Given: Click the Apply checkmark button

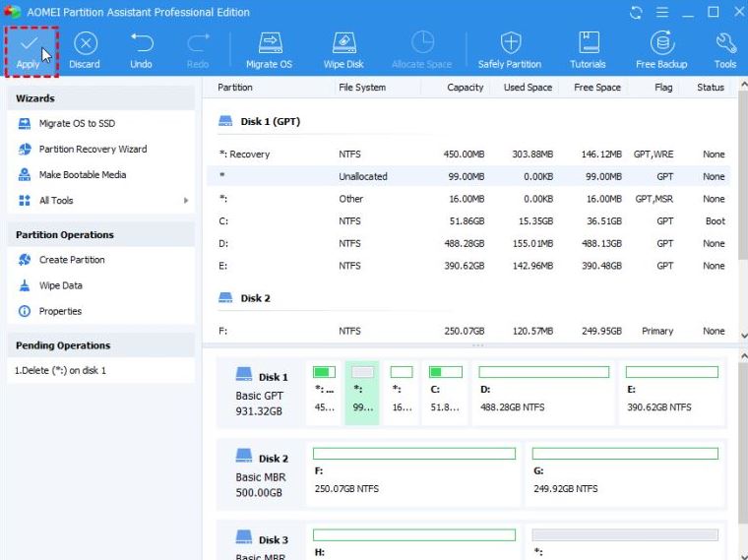Looking at the screenshot, I should tap(31, 51).
